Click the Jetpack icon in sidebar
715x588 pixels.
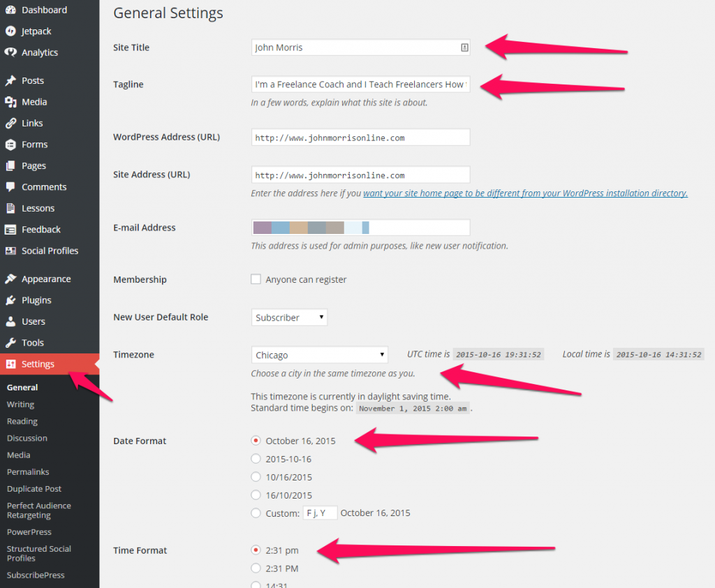(10, 31)
